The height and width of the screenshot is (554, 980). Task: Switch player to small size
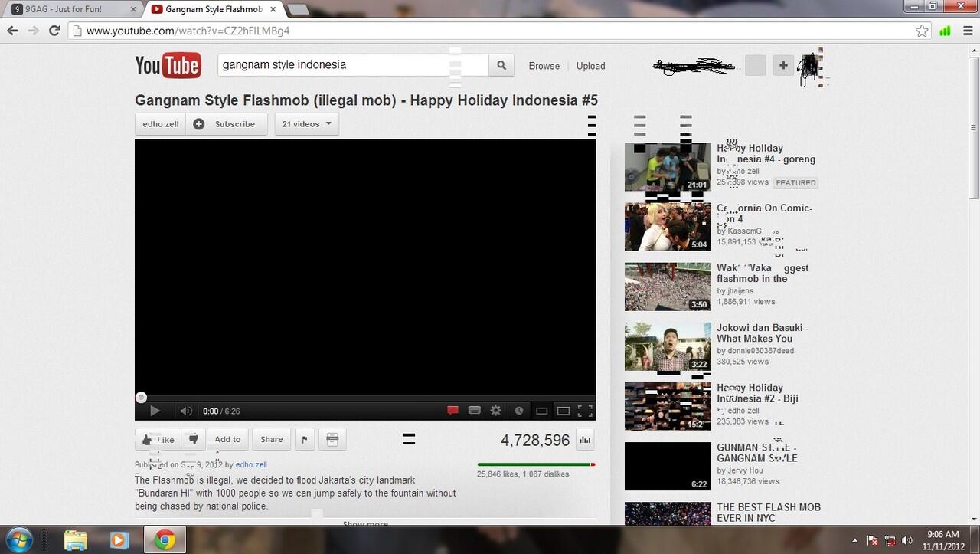click(x=541, y=411)
